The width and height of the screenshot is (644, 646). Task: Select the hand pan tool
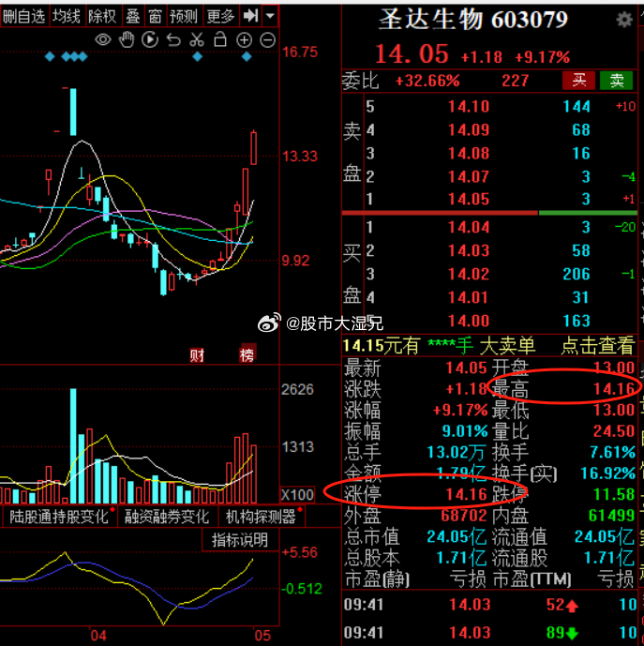(x=127, y=39)
